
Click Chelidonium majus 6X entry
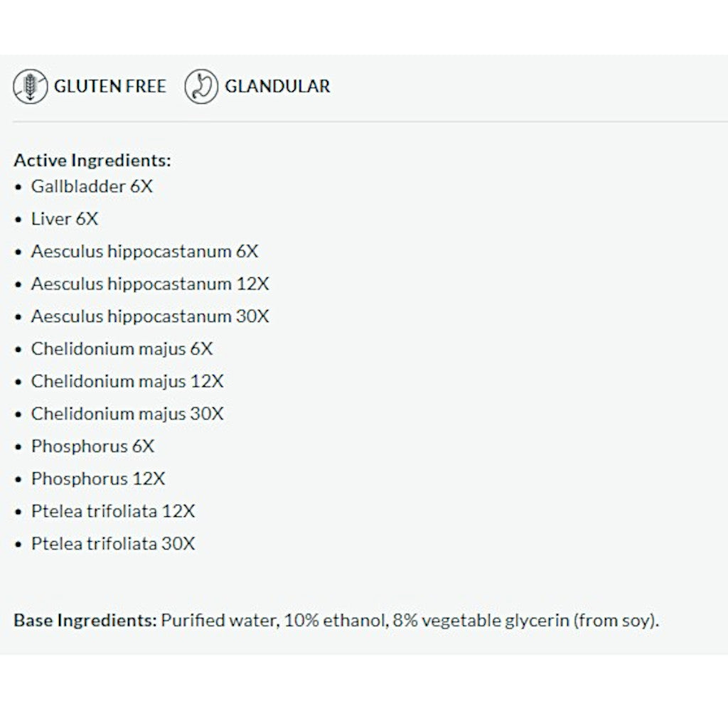122,349
